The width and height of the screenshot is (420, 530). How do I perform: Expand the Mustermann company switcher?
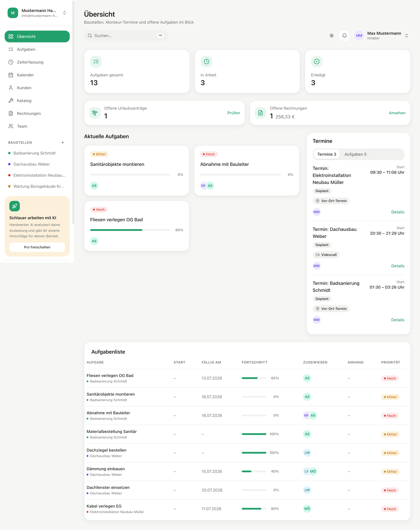64,13
